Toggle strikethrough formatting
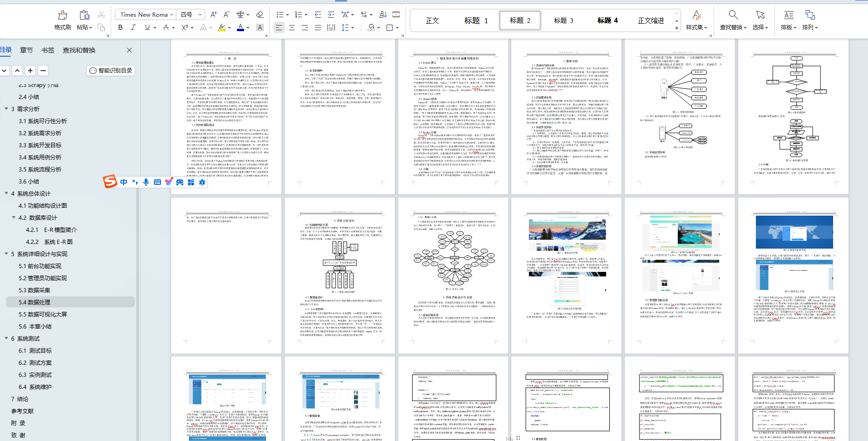 166,27
